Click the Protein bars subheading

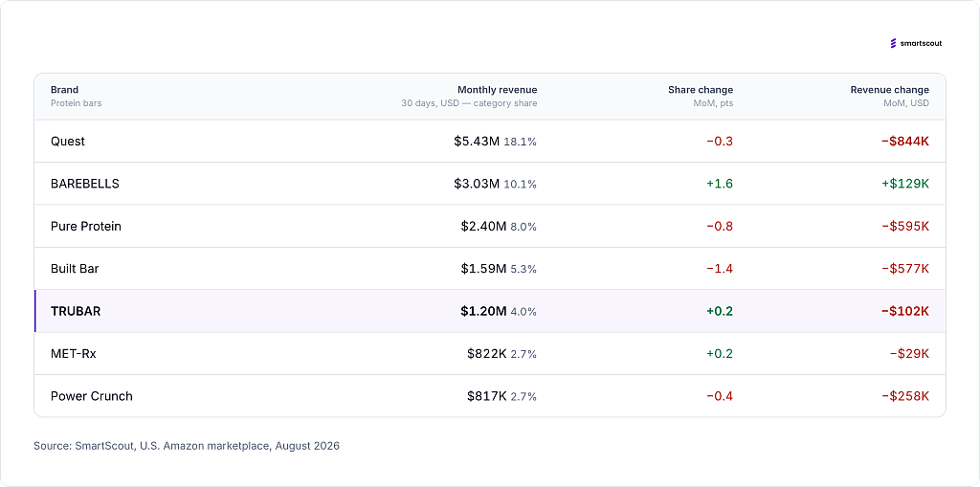[76, 103]
